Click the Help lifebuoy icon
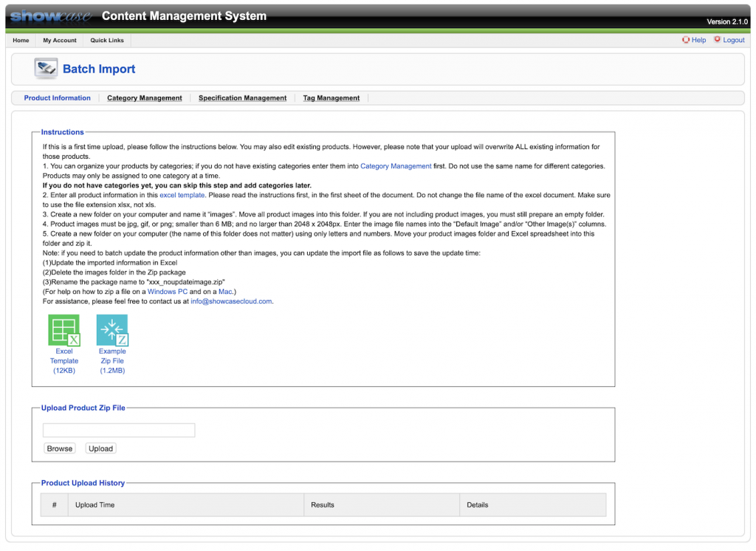This screenshot has width=756, height=551. coord(686,40)
